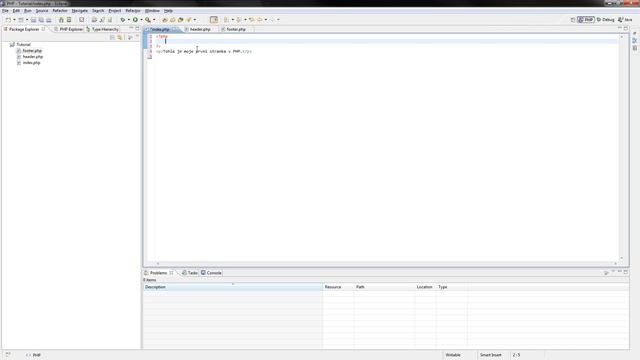Click the Outline icon in right trim

click(x=635, y=41)
